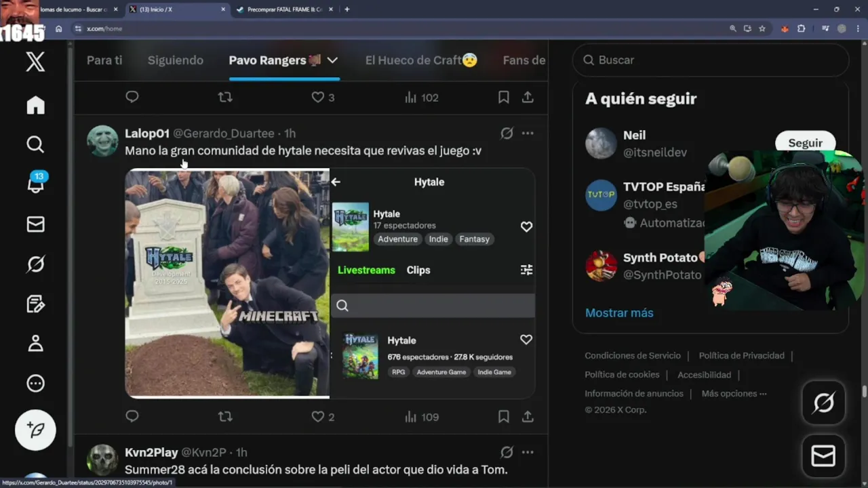
Task: Ask Grok about Lalop01's post
Action: 507,134
